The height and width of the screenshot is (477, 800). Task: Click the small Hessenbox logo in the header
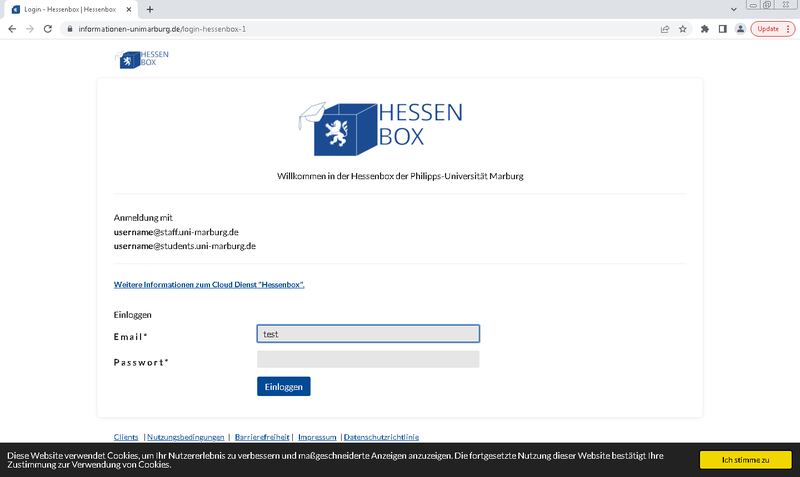(x=142, y=59)
